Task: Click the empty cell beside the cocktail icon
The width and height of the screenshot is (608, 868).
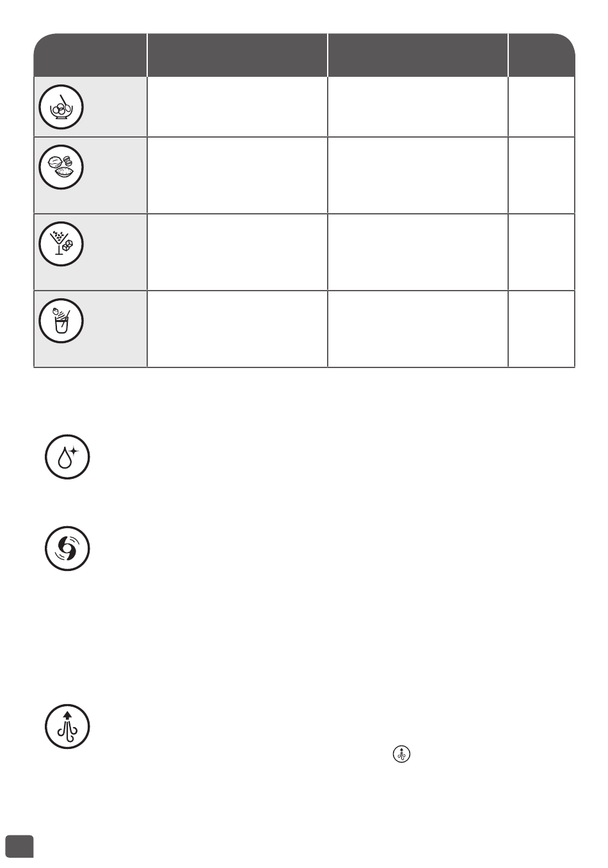Action: (x=237, y=252)
